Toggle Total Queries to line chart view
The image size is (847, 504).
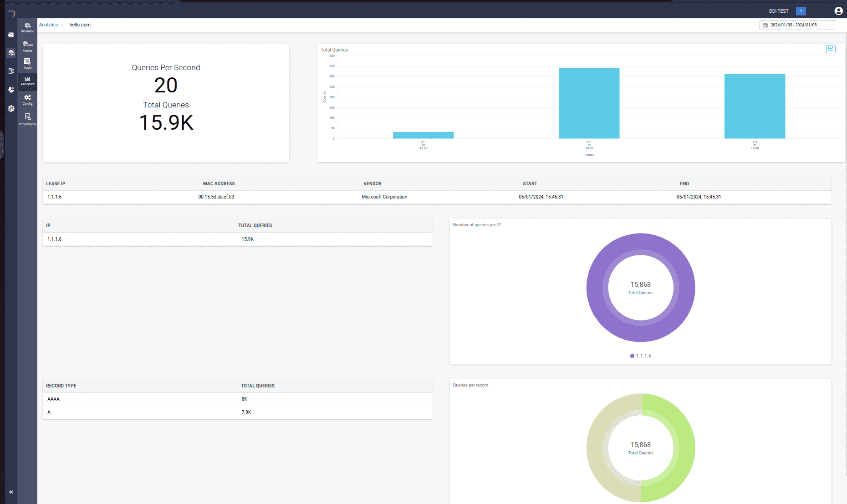pyautogui.click(x=831, y=49)
